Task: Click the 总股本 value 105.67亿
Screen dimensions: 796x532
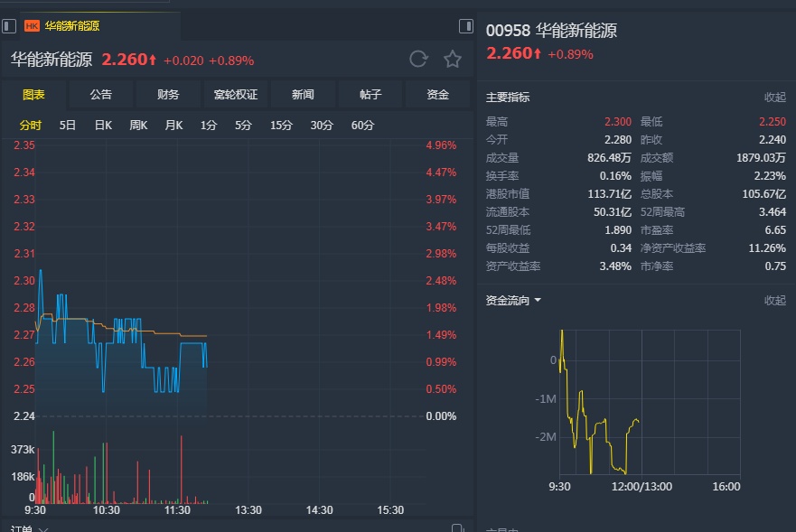Action: point(763,194)
